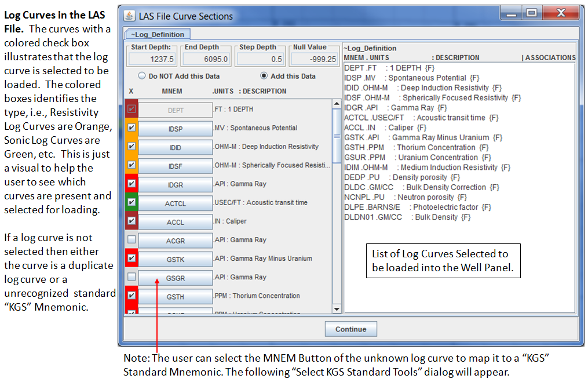588x386 pixels.
Task: Click the GSTH mnemonic button
Action: pyautogui.click(x=176, y=297)
